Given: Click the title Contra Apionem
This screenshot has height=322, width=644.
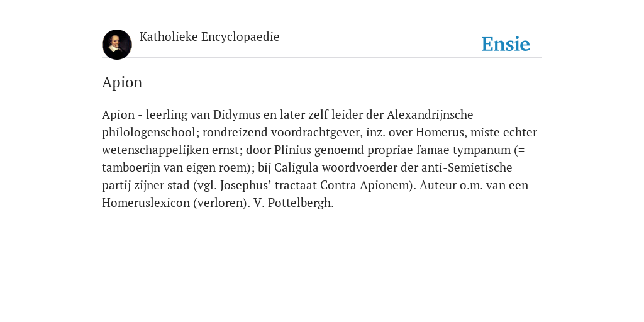Looking at the screenshot, I should pyautogui.click(x=365, y=186).
